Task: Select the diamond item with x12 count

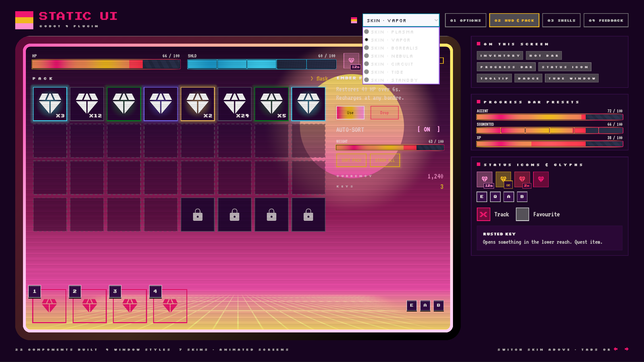Action: tap(87, 104)
